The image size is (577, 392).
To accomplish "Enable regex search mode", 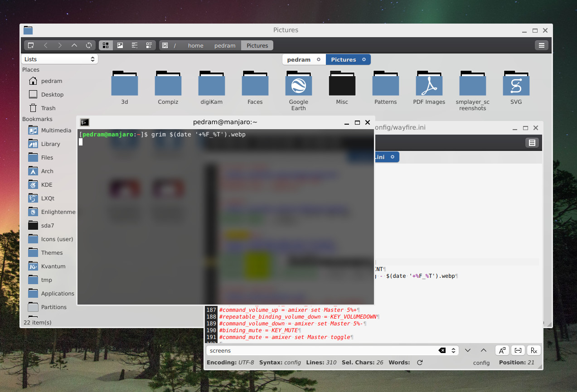I will [x=533, y=350].
